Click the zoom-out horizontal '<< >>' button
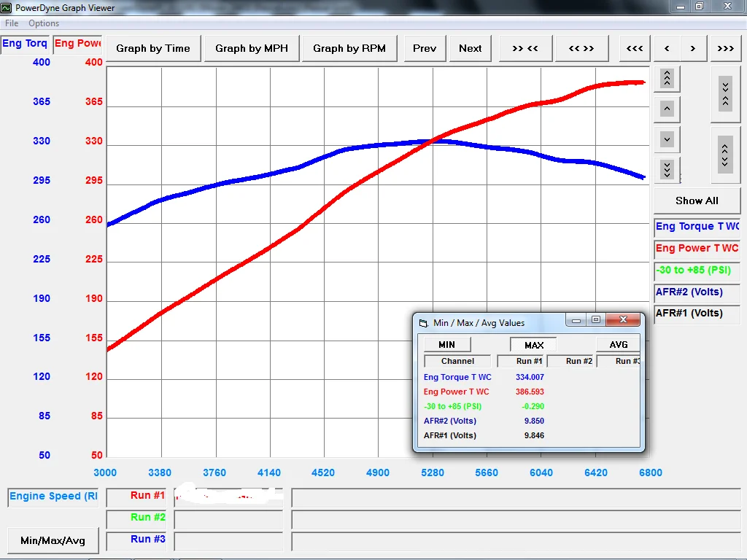This screenshot has width=747, height=560. click(x=581, y=49)
